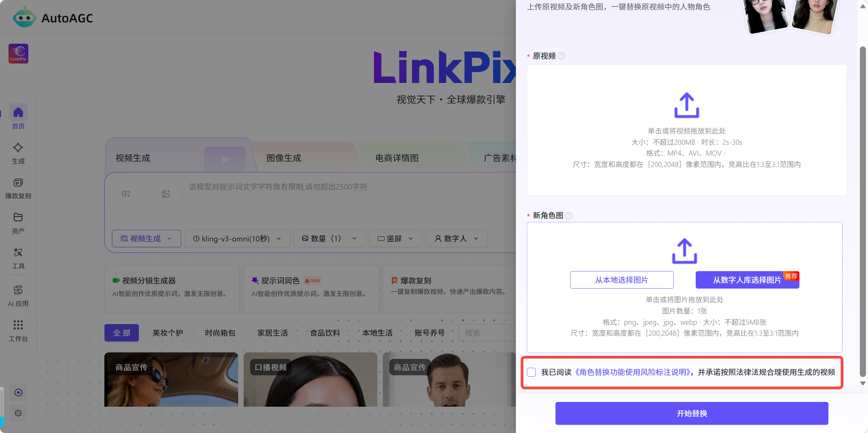Open the 口播视频 thumbnail
868x433 pixels.
310,379
